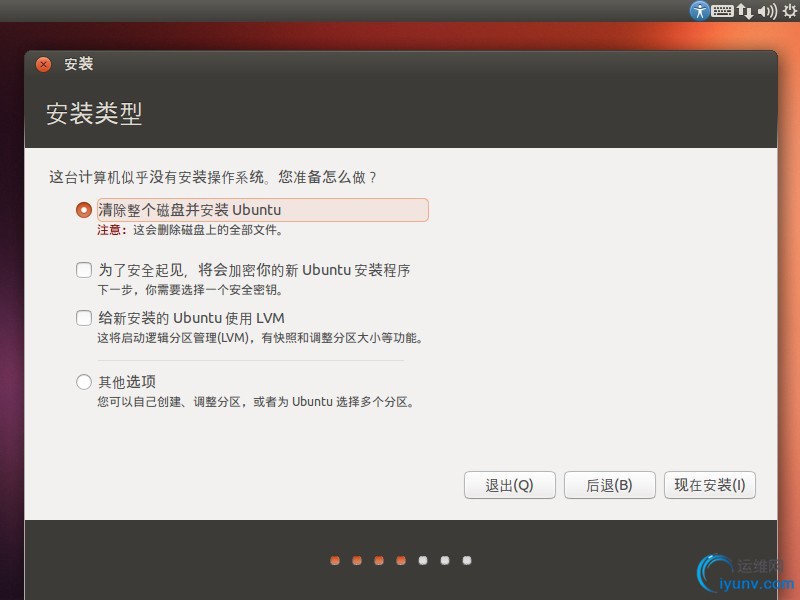The height and width of the screenshot is (600, 800).
Task: Click the 后退(B) button
Action: coord(609,485)
